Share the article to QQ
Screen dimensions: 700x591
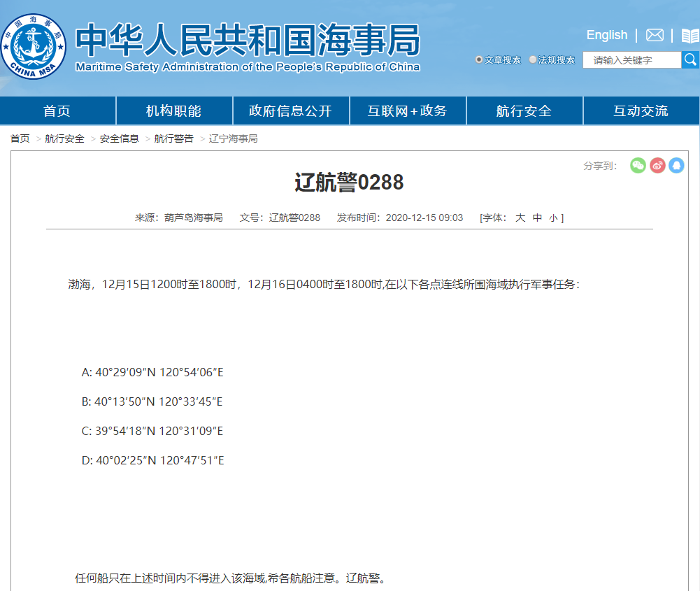pyautogui.click(x=676, y=165)
